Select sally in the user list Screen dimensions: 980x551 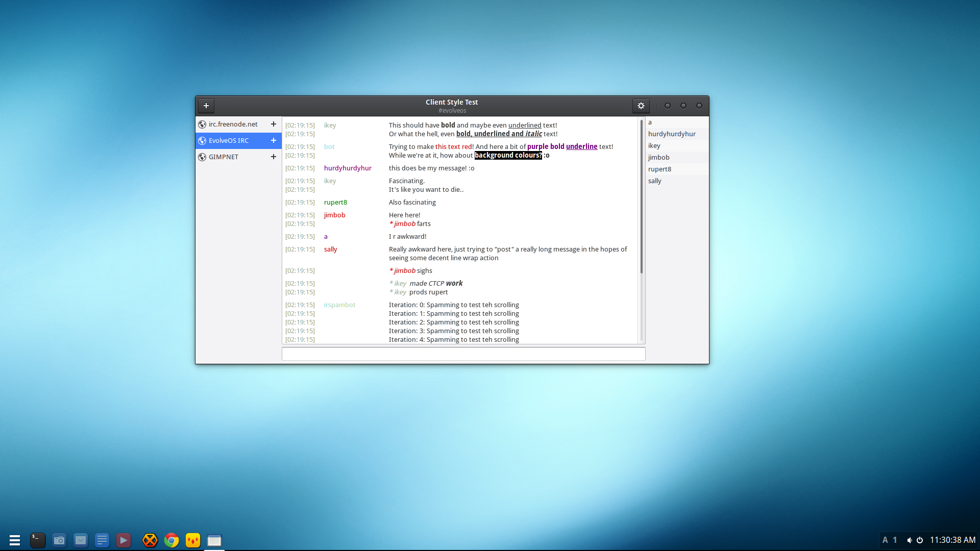click(x=677, y=181)
